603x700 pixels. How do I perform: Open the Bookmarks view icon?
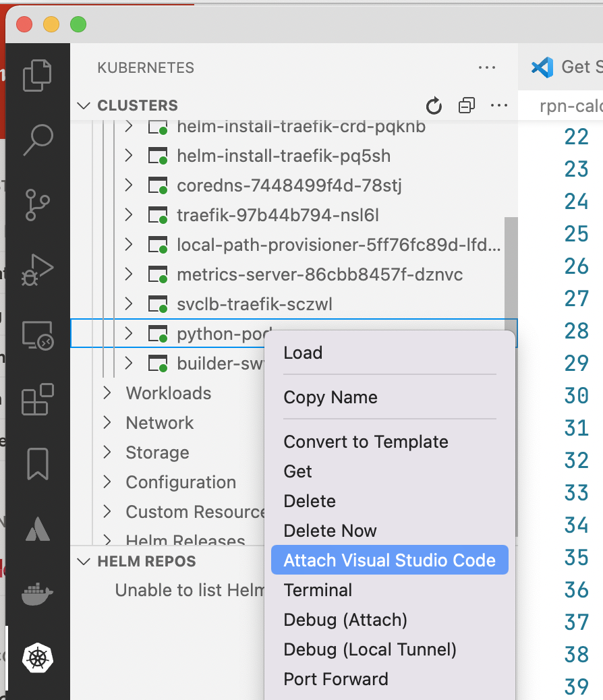(38, 464)
